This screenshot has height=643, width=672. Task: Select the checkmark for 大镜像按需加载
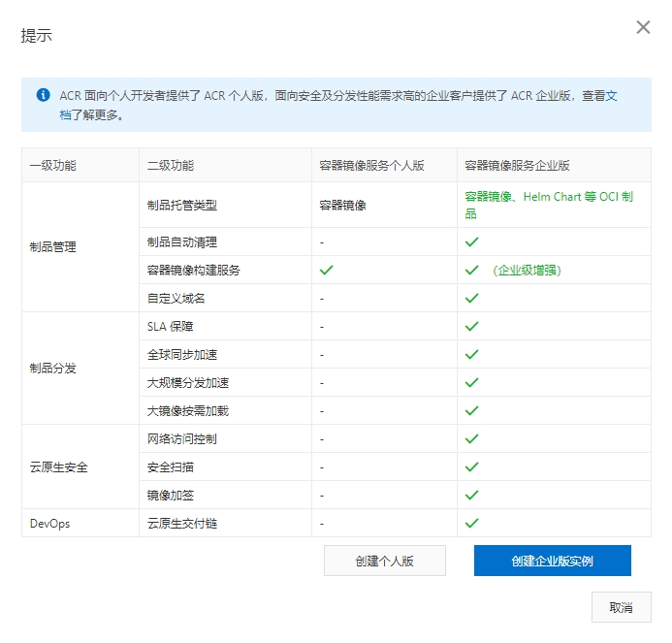point(472,410)
